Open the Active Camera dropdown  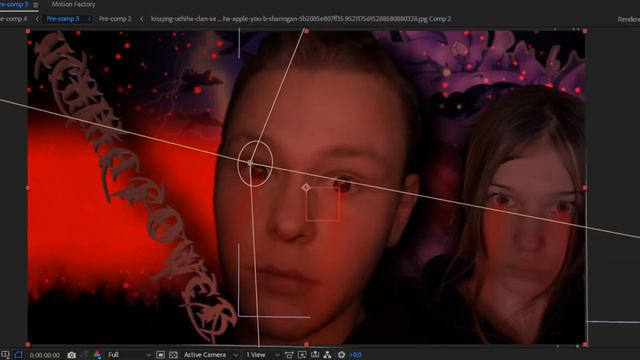click(211, 355)
